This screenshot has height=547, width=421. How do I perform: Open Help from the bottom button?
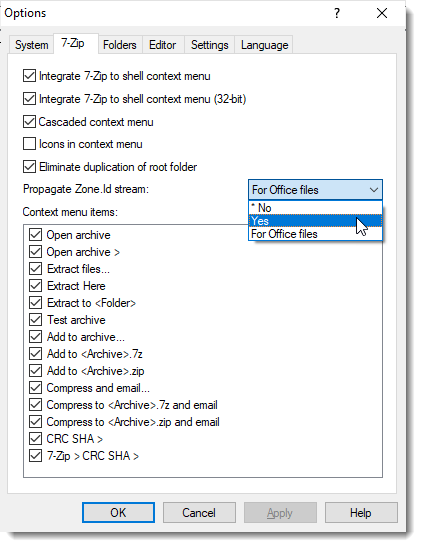point(361,512)
